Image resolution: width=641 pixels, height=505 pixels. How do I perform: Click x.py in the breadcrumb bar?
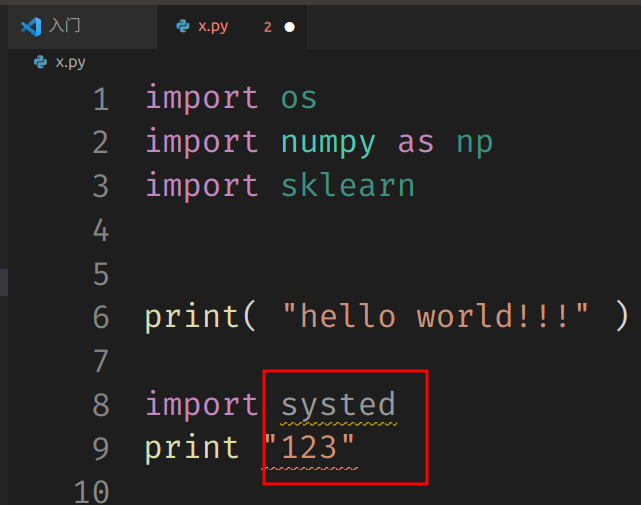click(70, 62)
